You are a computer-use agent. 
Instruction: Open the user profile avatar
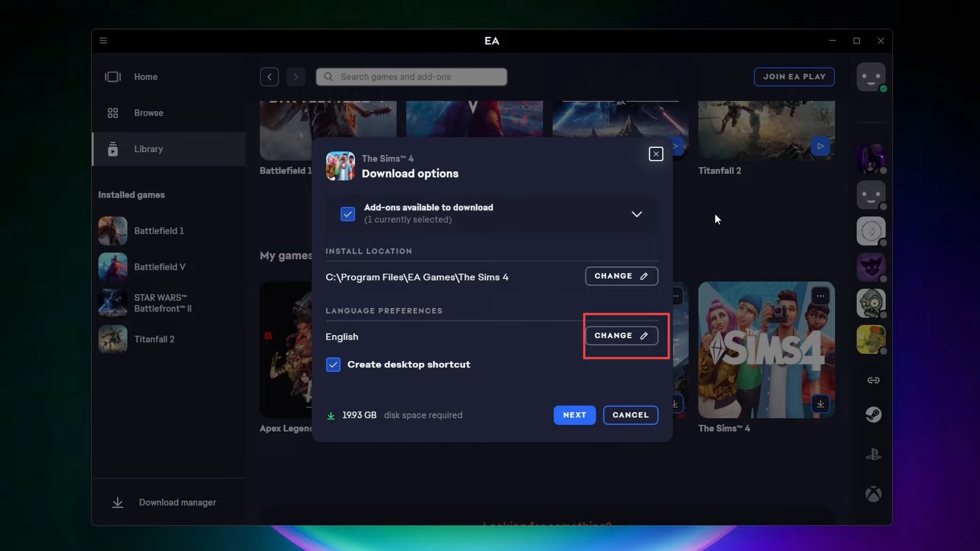pyautogui.click(x=871, y=77)
